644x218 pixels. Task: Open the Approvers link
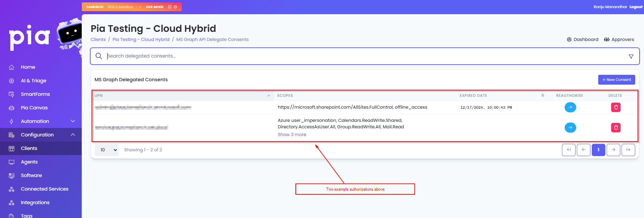619,39
